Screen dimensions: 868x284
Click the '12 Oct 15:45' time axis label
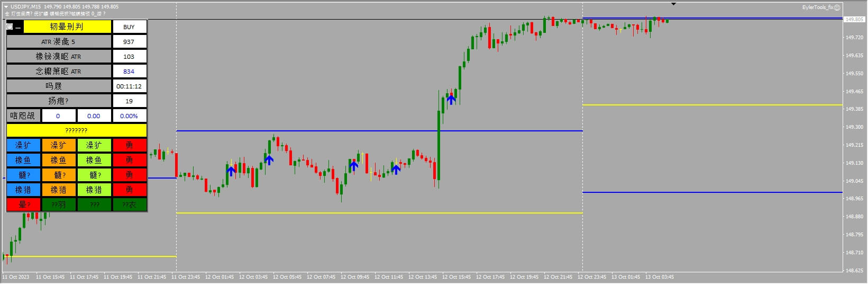tap(456, 277)
